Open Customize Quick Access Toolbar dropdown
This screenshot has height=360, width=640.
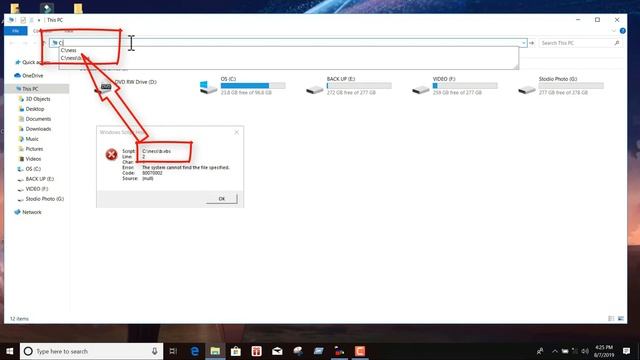point(39,20)
